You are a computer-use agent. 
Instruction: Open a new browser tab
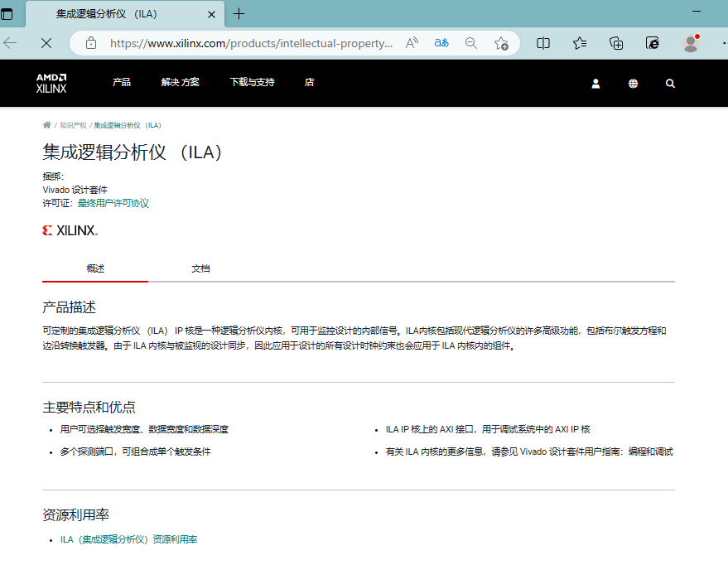(239, 14)
